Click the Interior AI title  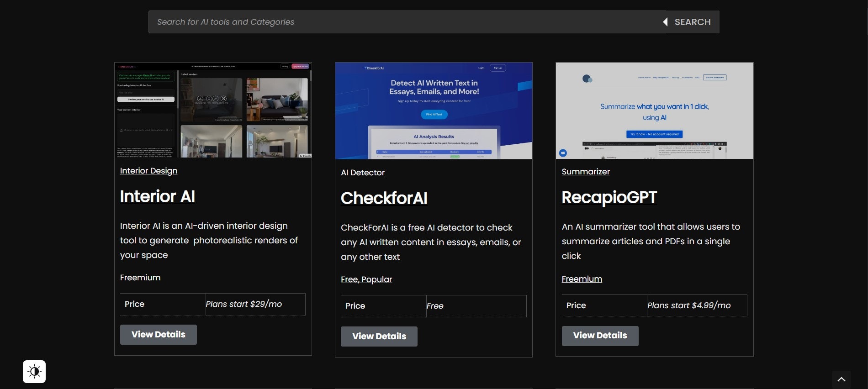point(158,196)
